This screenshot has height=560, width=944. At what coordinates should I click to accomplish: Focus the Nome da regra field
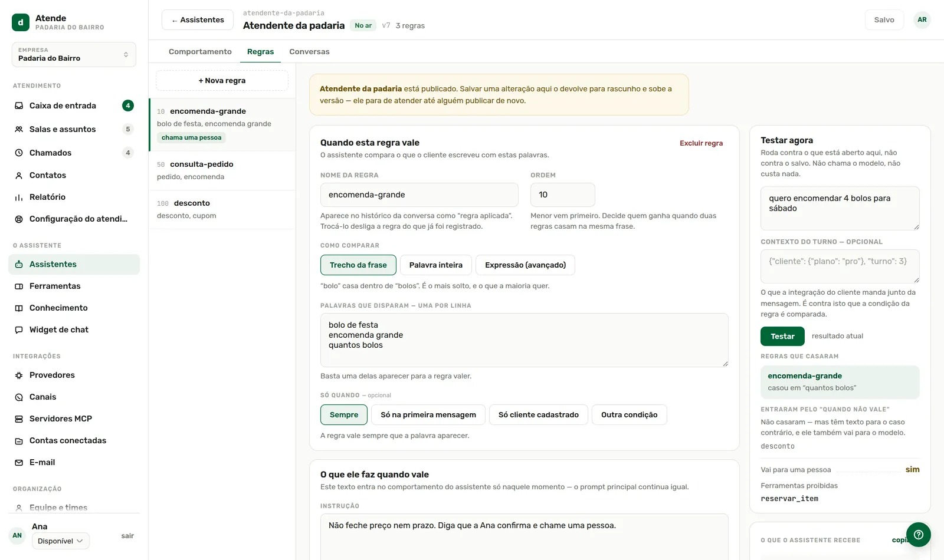pos(419,195)
